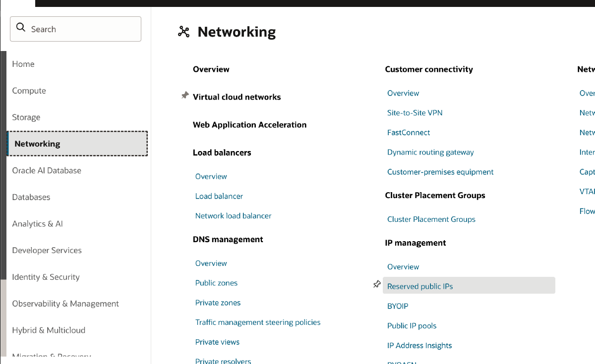Open Dynamic routing gateway
The height and width of the screenshot is (364, 595).
point(430,153)
